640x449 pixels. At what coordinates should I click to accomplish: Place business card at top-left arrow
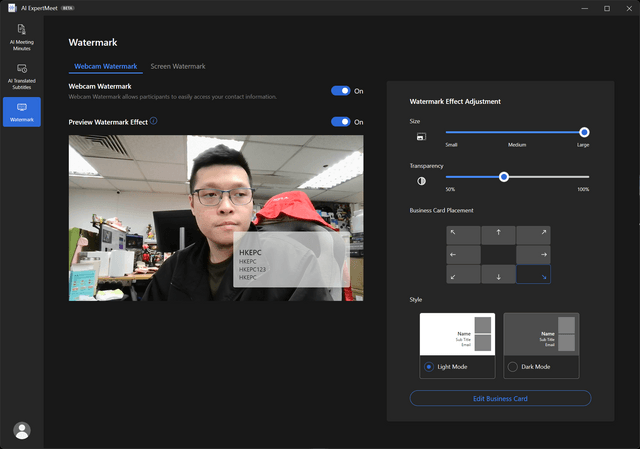click(x=463, y=235)
